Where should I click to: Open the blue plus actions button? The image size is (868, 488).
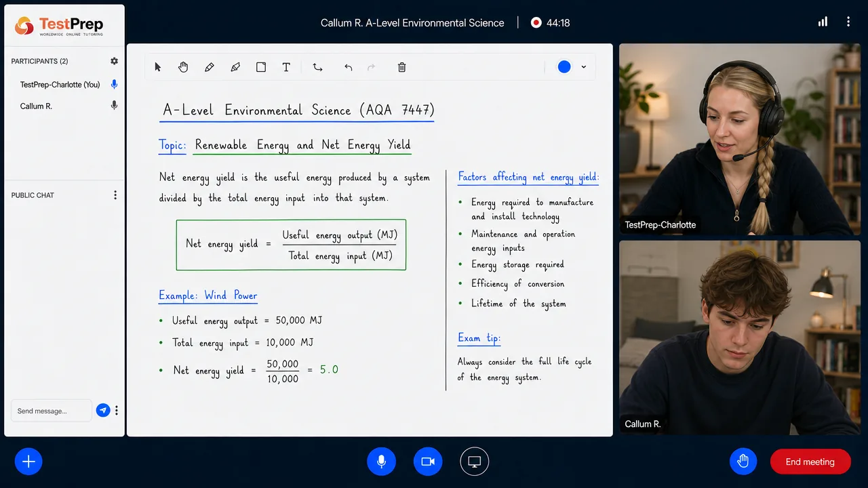tap(28, 462)
